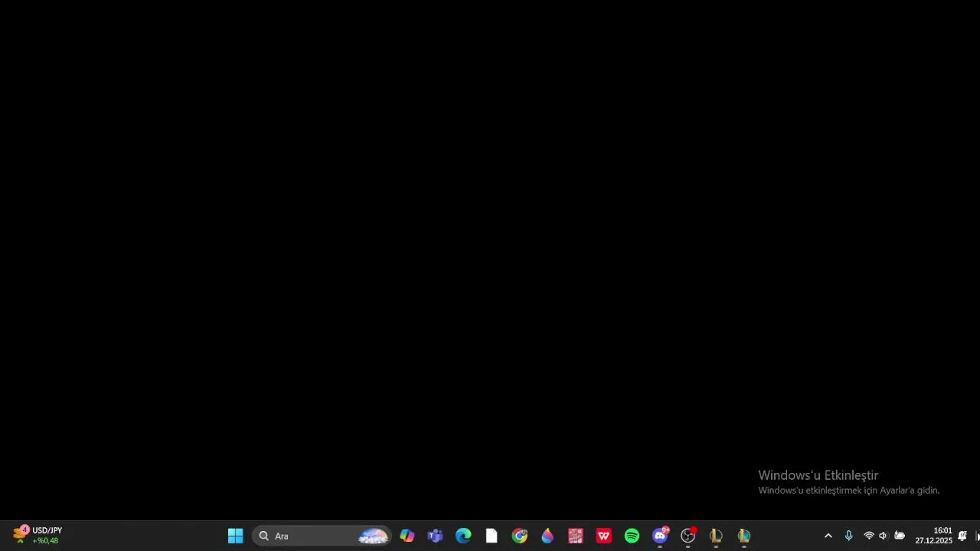This screenshot has height=551, width=980.
Task: Click the Ara search box
Action: 322,536
